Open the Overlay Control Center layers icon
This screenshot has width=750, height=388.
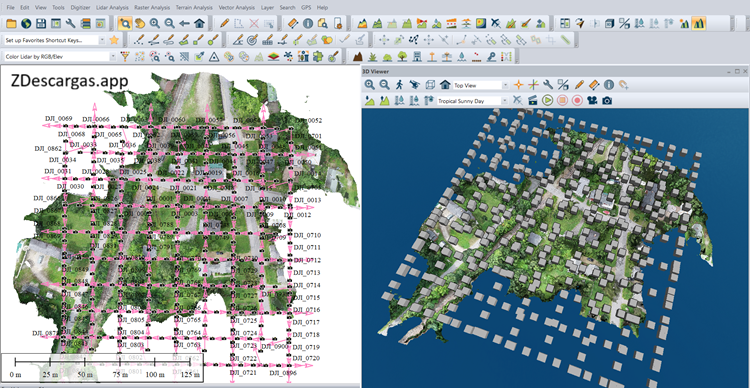click(85, 23)
